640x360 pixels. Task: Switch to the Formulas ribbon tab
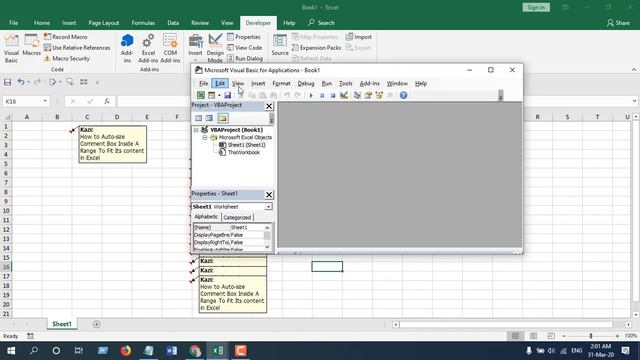(x=143, y=23)
